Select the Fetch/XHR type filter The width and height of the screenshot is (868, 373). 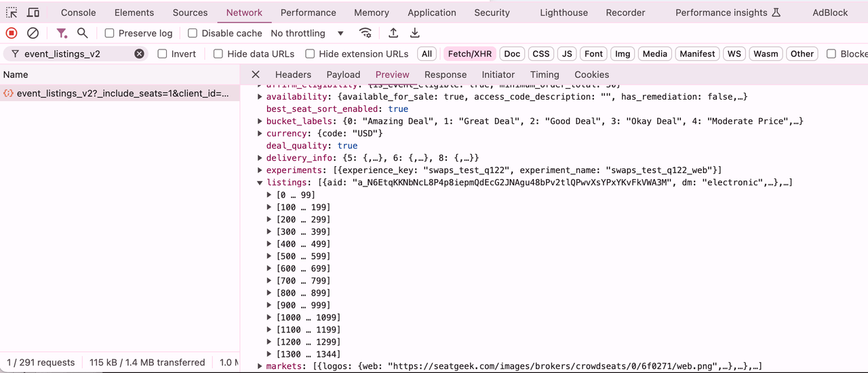[x=470, y=54]
